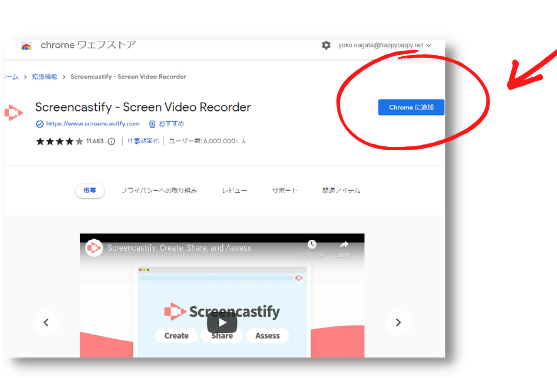Screen dimensions: 557x378
Task: Open the star rating reviews
Action: point(59,141)
